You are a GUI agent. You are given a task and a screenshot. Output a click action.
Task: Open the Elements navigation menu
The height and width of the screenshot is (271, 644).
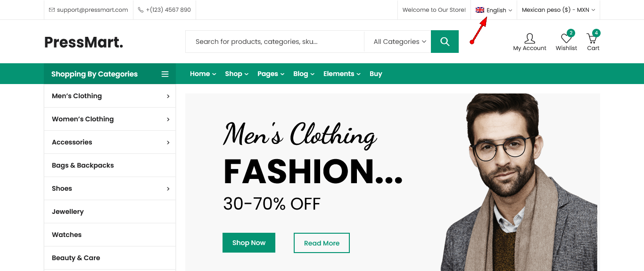[341, 74]
